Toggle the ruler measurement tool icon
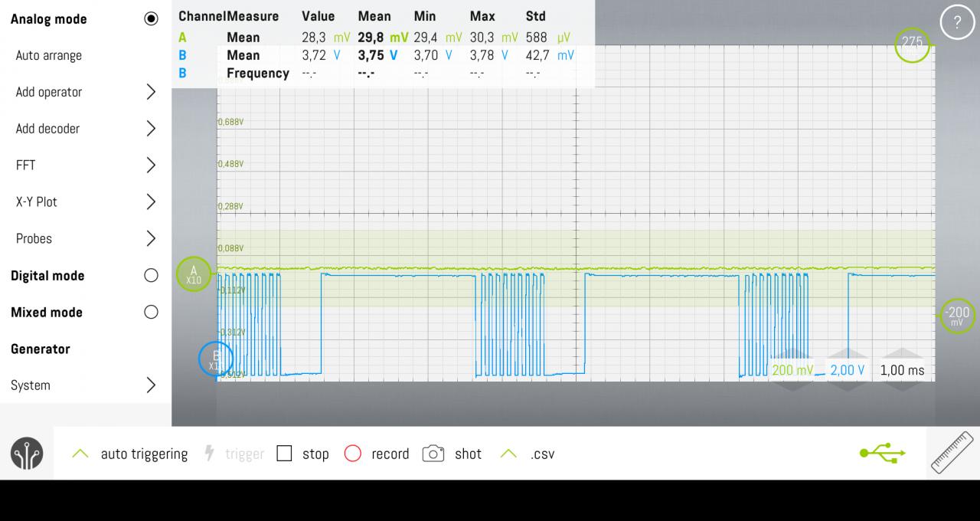This screenshot has height=521, width=980. 952,452
